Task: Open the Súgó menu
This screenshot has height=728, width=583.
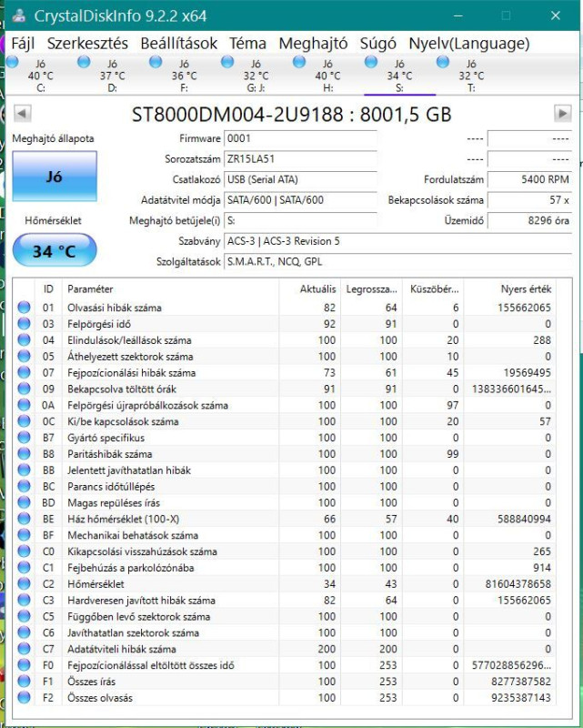Action: pyautogui.click(x=377, y=44)
